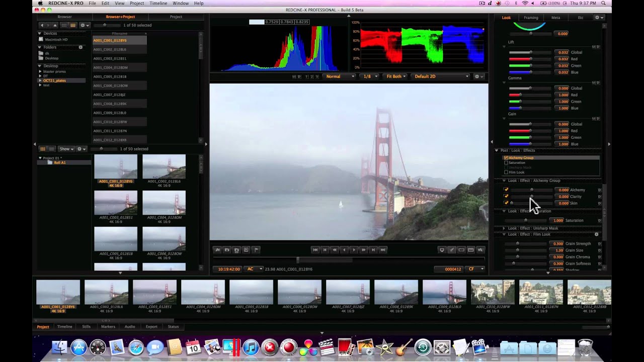Image resolution: width=644 pixels, height=362 pixels.
Task: Click the marker flag icon under the viewer
Action: pyautogui.click(x=256, y=250)
